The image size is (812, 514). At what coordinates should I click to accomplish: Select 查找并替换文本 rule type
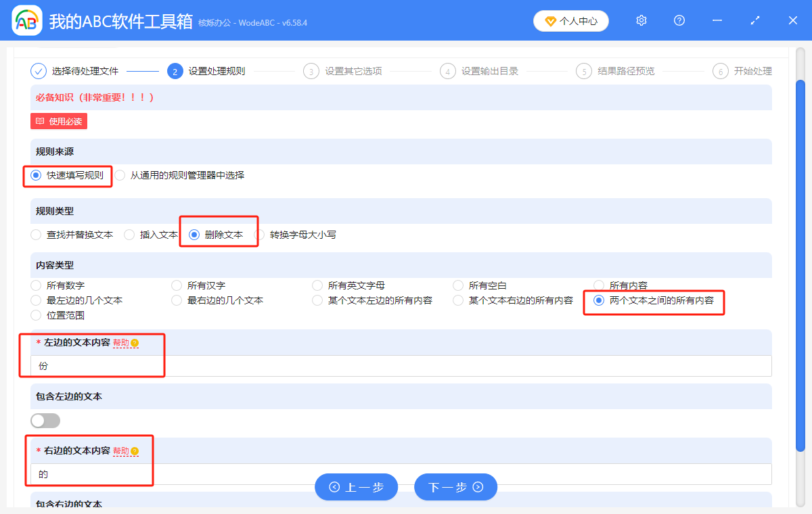point(35,235)
